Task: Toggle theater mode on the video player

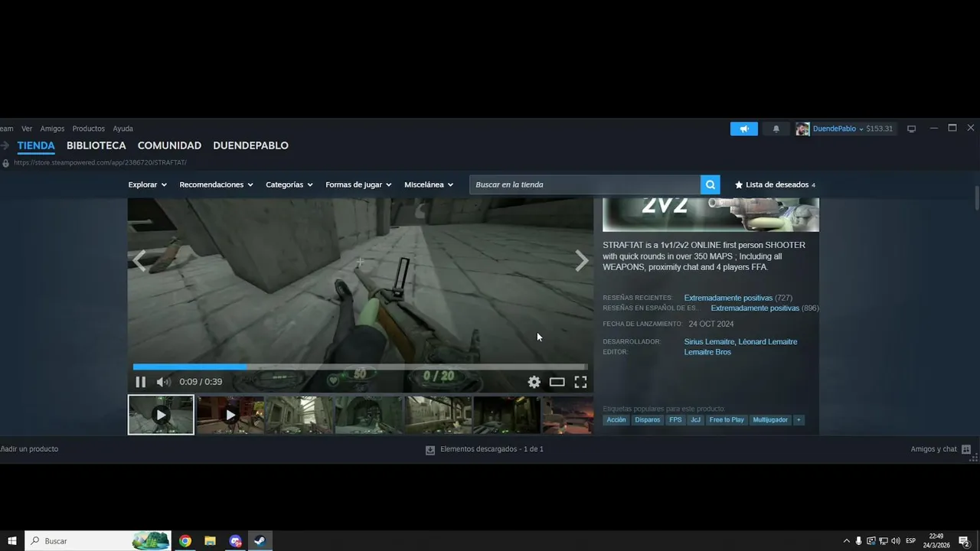Action: pyautogui.click(x=557, y=382)
